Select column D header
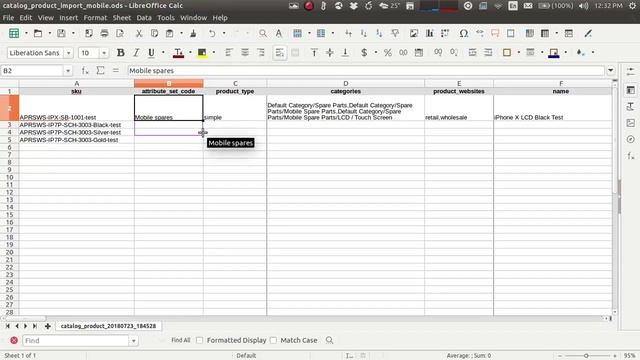 click(x=345, y=83)
